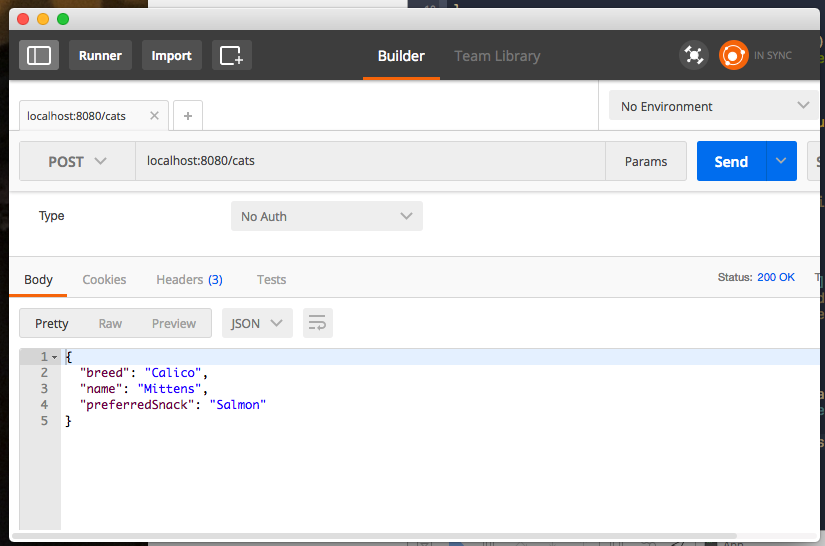Click the green maximize window button
Viewport: 825px width, 546px height.
click(63, 19)
